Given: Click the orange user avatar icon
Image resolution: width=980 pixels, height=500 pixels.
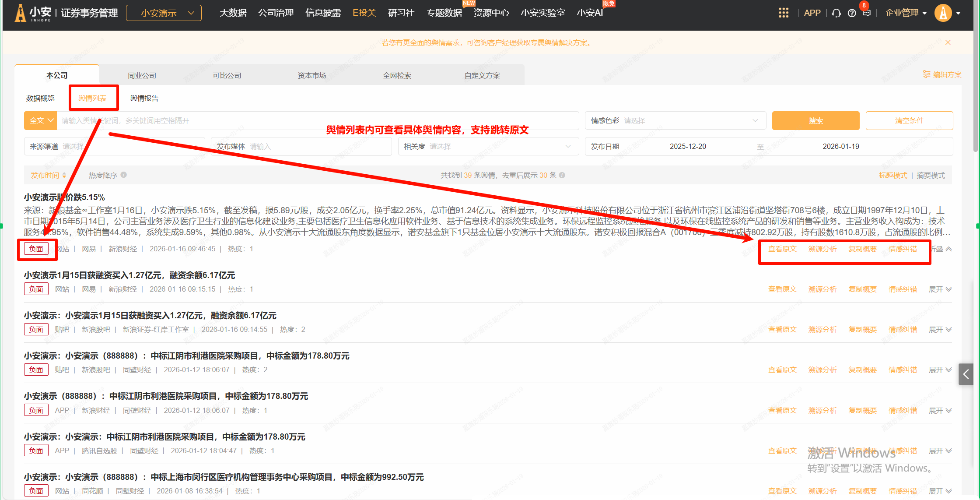Looking at the screenshot, I should pos(943,13).
